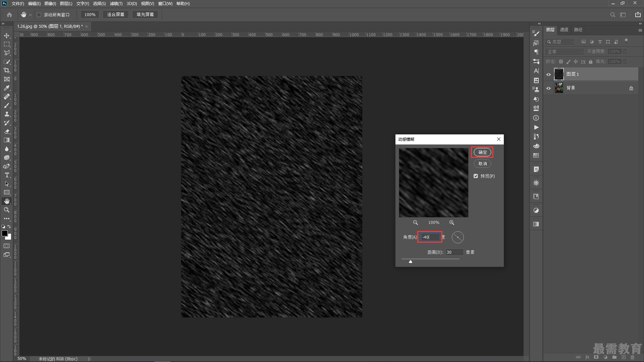Select the Rectangular Marquee tool
Image resolution: width=644 pixels, height=362 pixels.
pyautogui.click(x=7, y=44)
